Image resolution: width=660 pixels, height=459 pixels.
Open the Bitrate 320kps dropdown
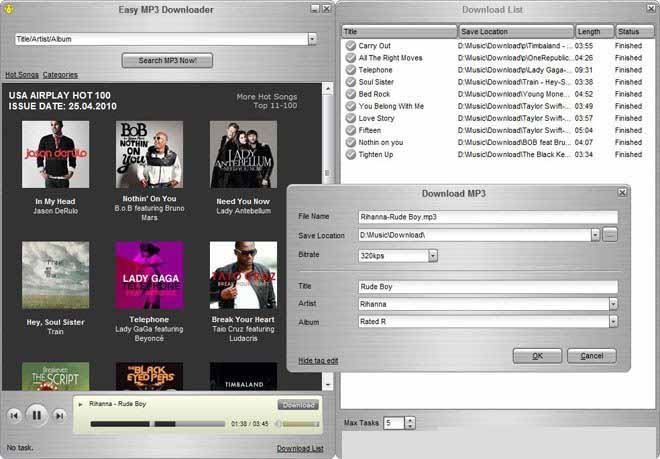433,255
